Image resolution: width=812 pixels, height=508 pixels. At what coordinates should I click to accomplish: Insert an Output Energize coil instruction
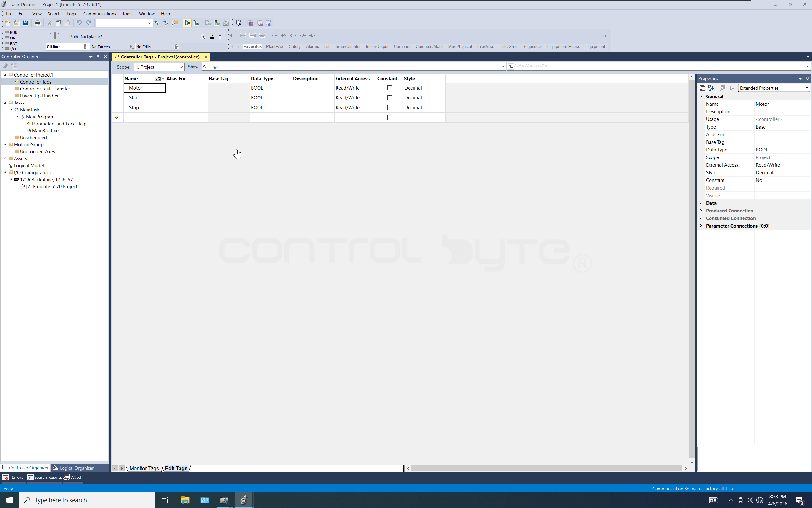tap(293, 36)
